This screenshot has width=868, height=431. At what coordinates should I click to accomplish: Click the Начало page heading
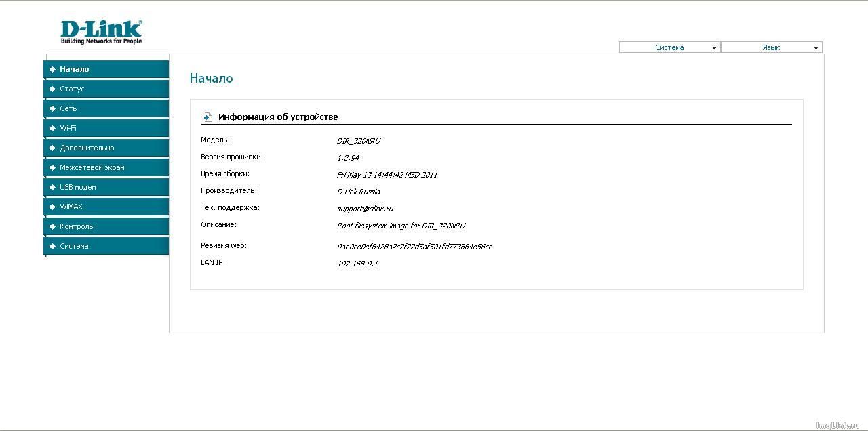(x=211, y=79)
